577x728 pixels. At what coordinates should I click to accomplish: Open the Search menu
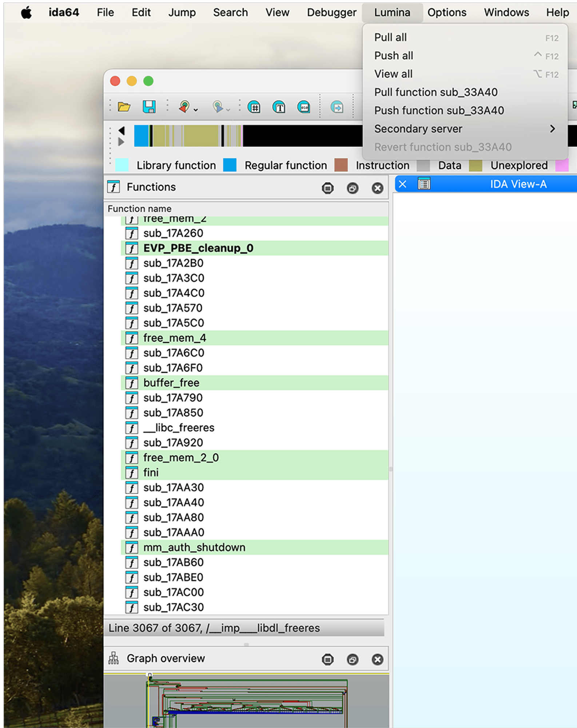pyautogui.click(x=230, y=12)
